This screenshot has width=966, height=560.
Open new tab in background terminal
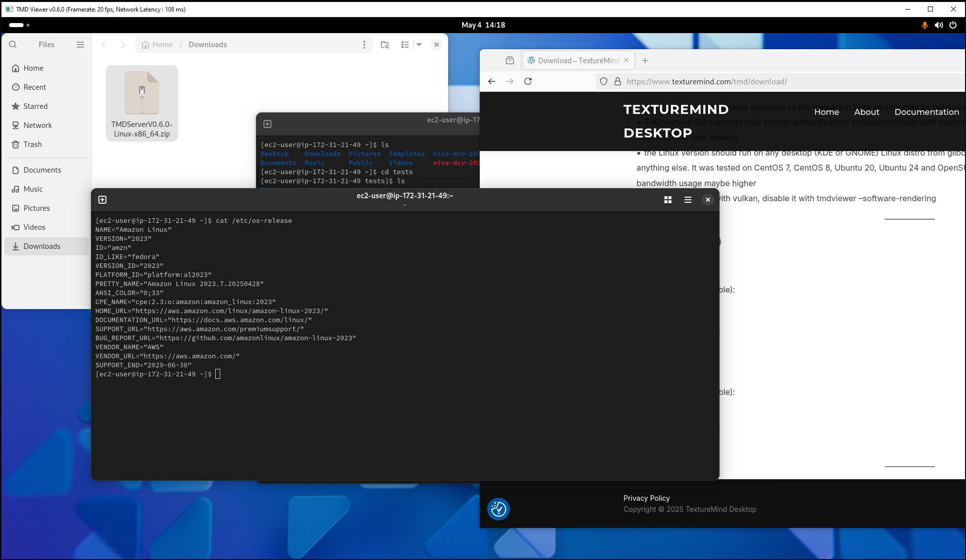pos(267,124)
